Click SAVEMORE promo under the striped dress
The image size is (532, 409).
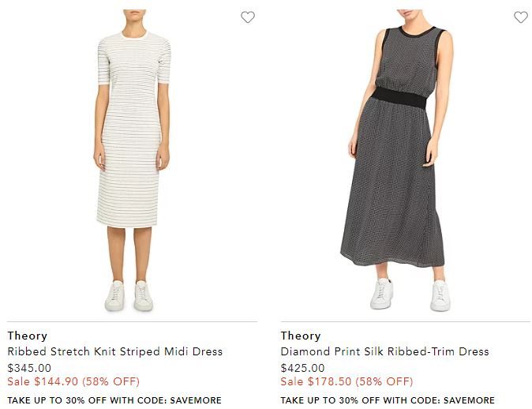tap(114, 400)
